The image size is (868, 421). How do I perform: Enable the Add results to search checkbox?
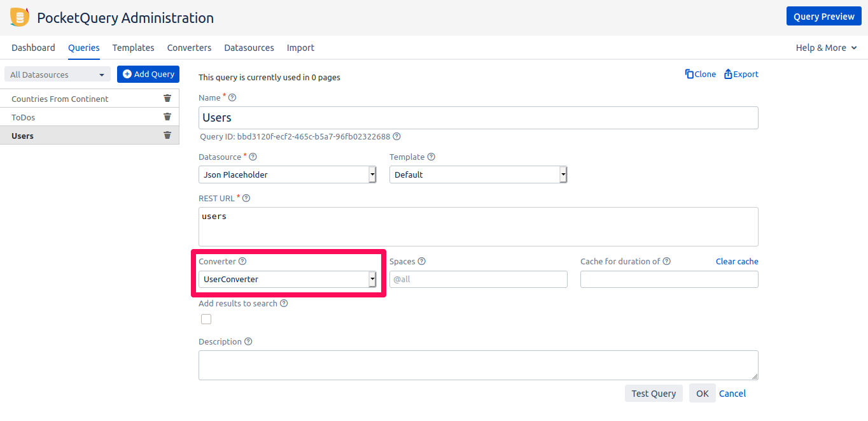[206, 319]
